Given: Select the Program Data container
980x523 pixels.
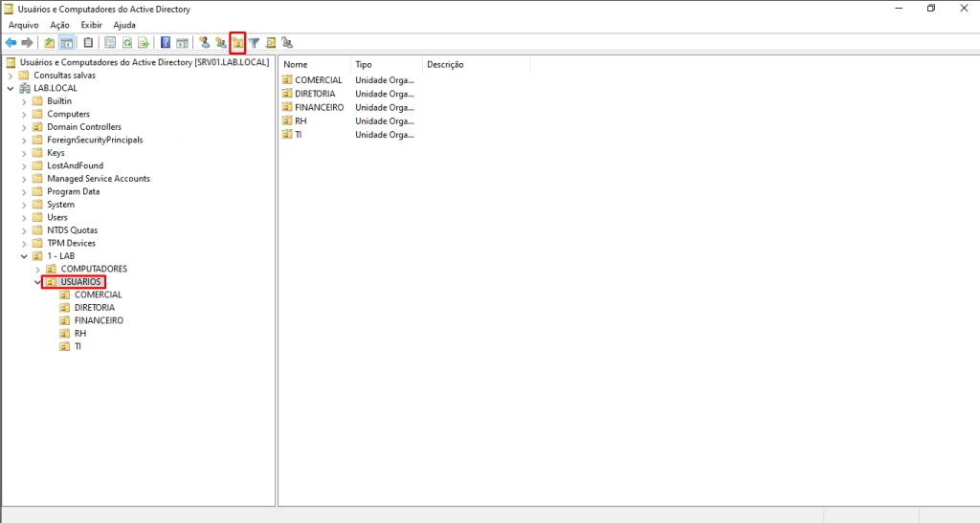Looking at the screenshot, I should (x=73, y=191).
